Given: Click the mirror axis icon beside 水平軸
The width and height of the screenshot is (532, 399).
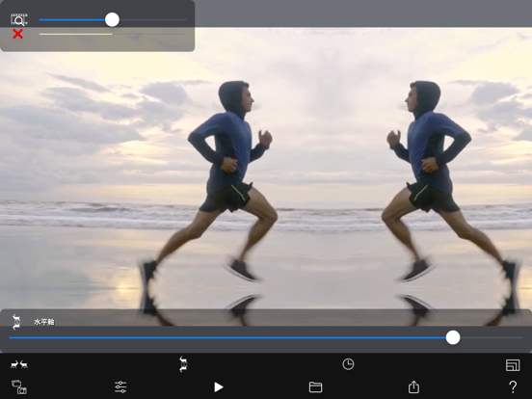Looking at the screenshot, I should pos(16,322).
